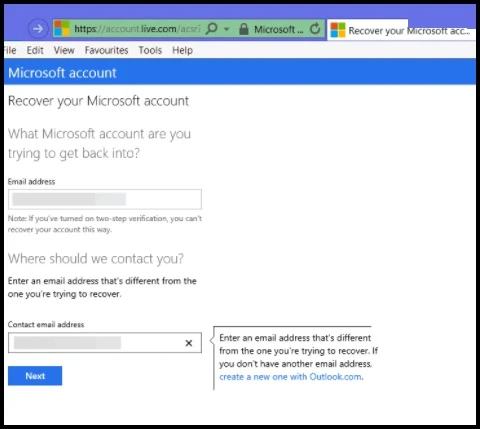The width and height of the screenshot is (480, 429).
Task: Open the Favourites menu
Action: (x=106, y=50)
